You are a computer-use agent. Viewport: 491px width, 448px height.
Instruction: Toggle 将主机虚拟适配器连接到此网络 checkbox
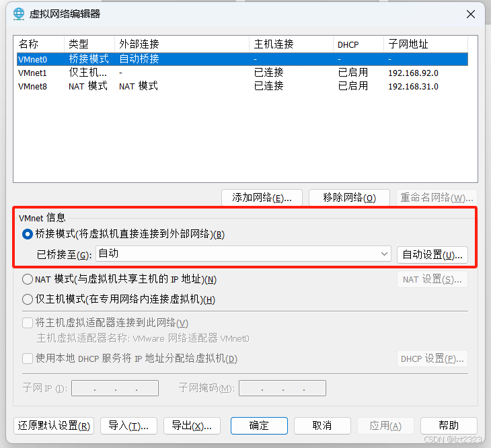point(28,323)
